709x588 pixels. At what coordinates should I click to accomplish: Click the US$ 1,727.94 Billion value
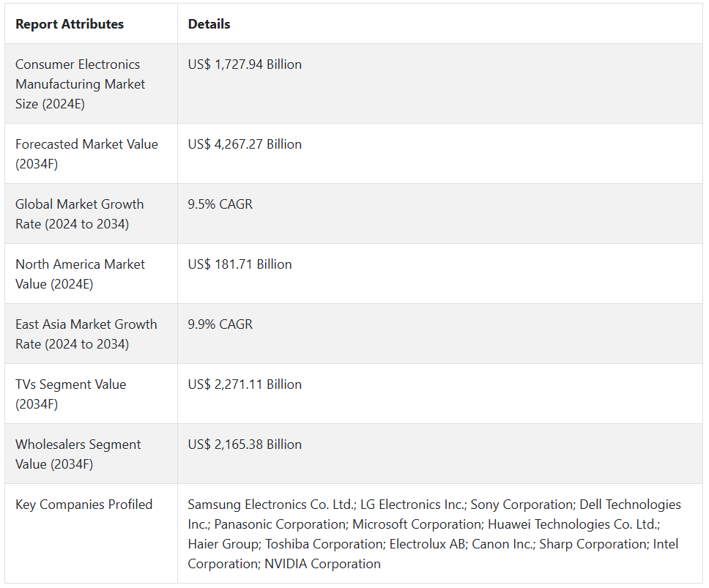pyautogui.click(x=245, y=64)
